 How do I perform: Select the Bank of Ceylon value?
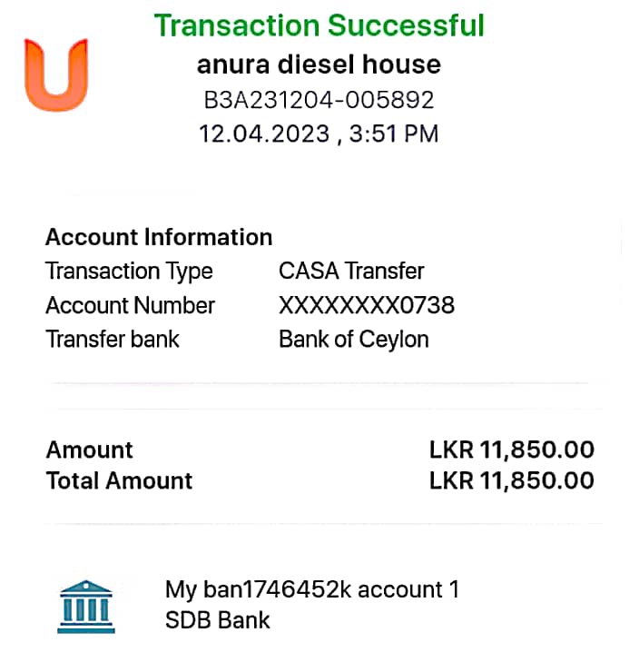354,340
